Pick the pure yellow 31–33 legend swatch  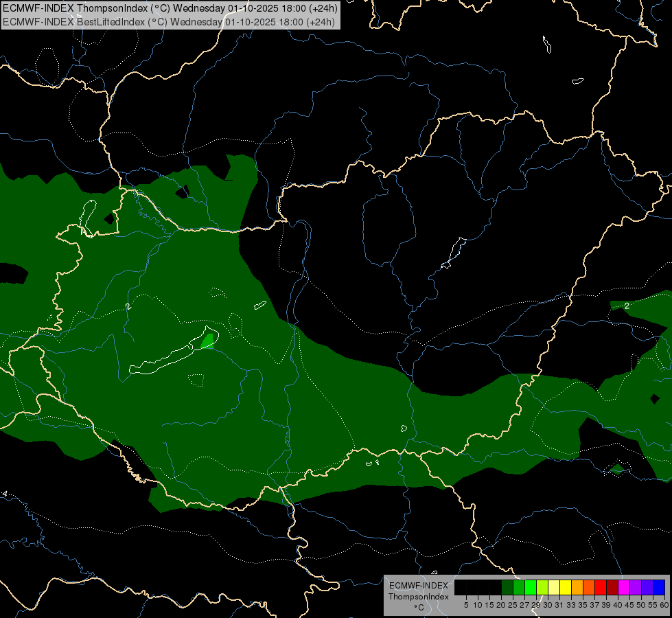[x=566, y=588]
